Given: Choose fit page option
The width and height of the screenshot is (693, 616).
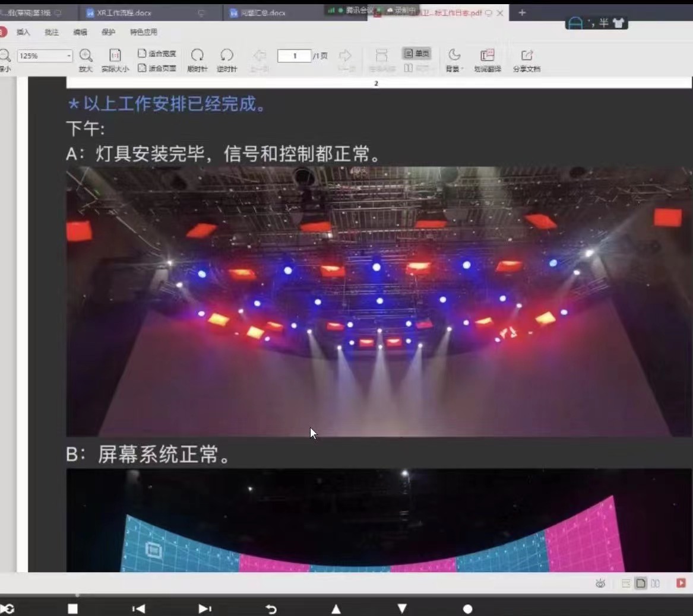Looking at the screenshot, I should pos(157,68).
